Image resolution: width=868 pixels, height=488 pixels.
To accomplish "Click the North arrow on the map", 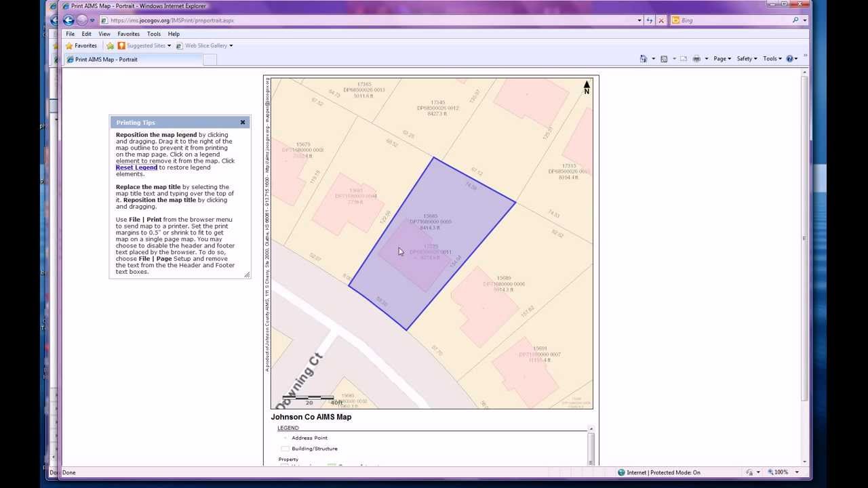I will tap(587, 87).
